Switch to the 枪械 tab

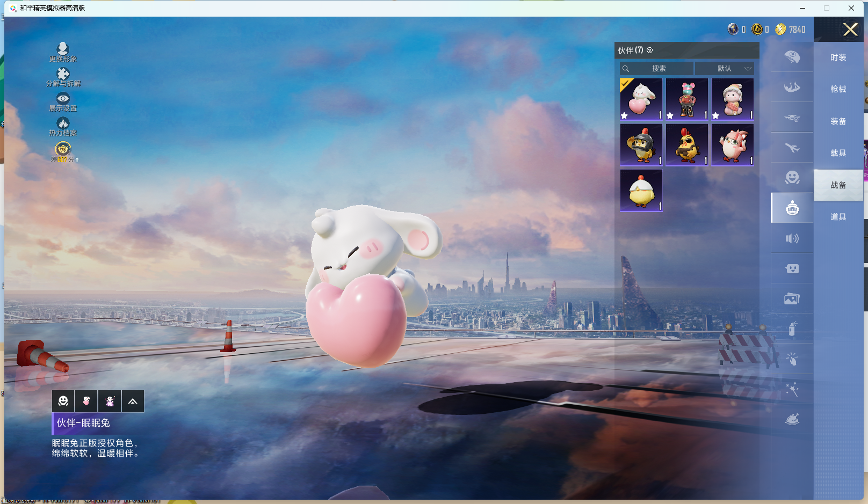point(838,89)
